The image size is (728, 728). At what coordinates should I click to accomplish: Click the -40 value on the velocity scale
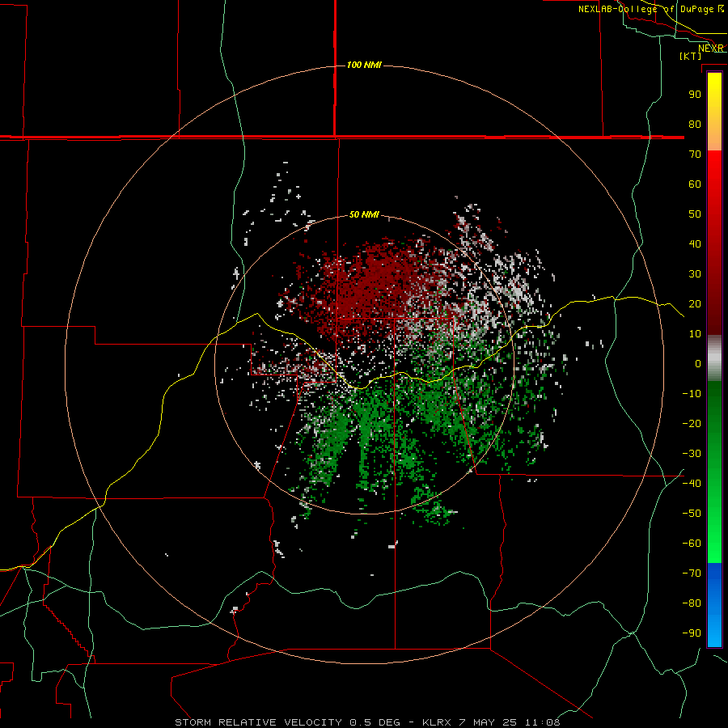692,484
